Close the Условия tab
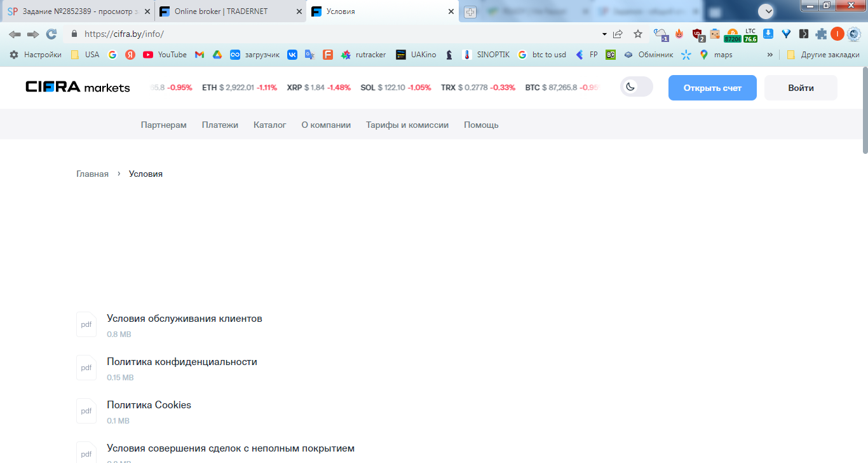Screen dimensions: 868x463 [x=451, y=11]
